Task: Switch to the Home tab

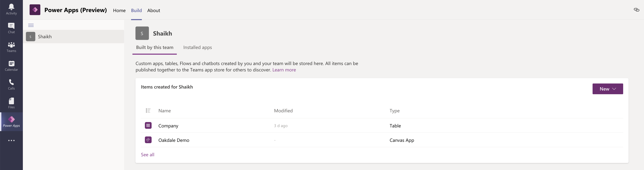Action: pyautogui.click(x=119, y=10)
